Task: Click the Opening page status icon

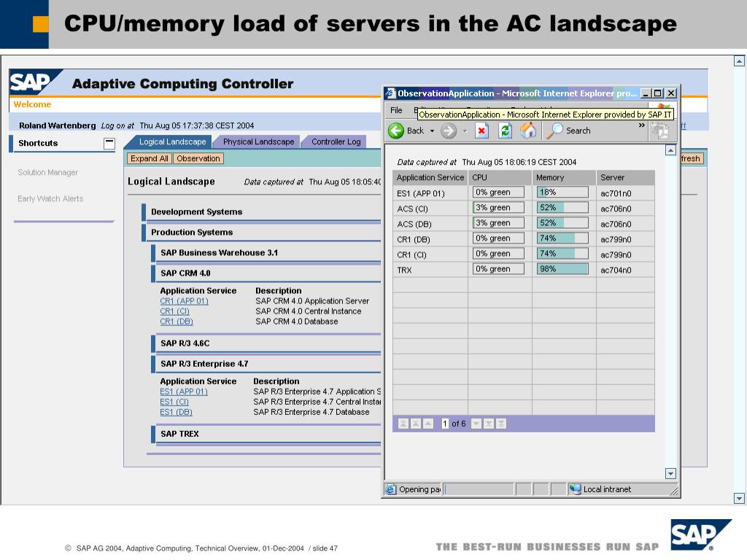Action: pos(391,489)
